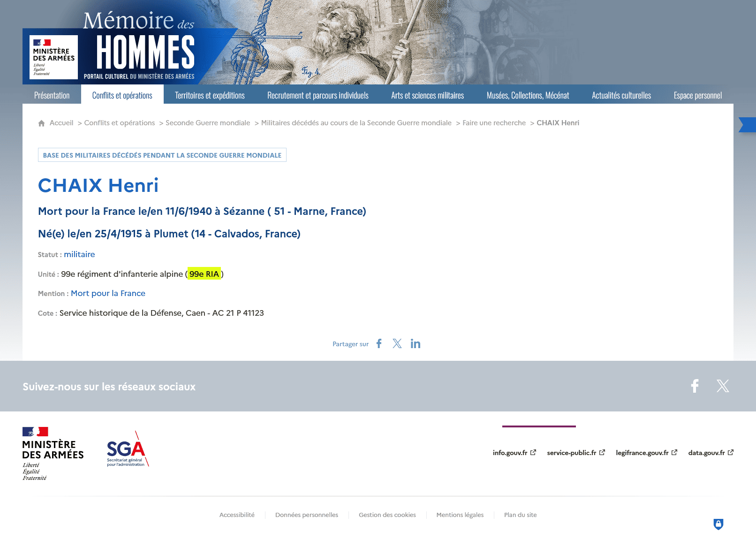This screenshot has height=540, width=756.
Task: Open Militaires décédés breadcrumb link
Action: click(356, 123)
